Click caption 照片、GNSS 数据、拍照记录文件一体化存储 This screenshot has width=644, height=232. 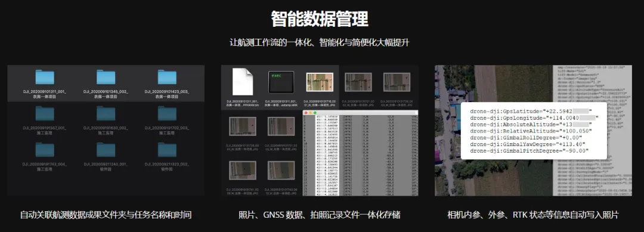320,215
